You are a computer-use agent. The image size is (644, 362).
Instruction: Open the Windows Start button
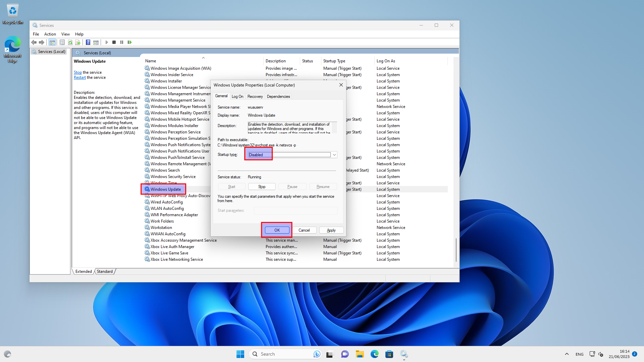coord(240,354)
